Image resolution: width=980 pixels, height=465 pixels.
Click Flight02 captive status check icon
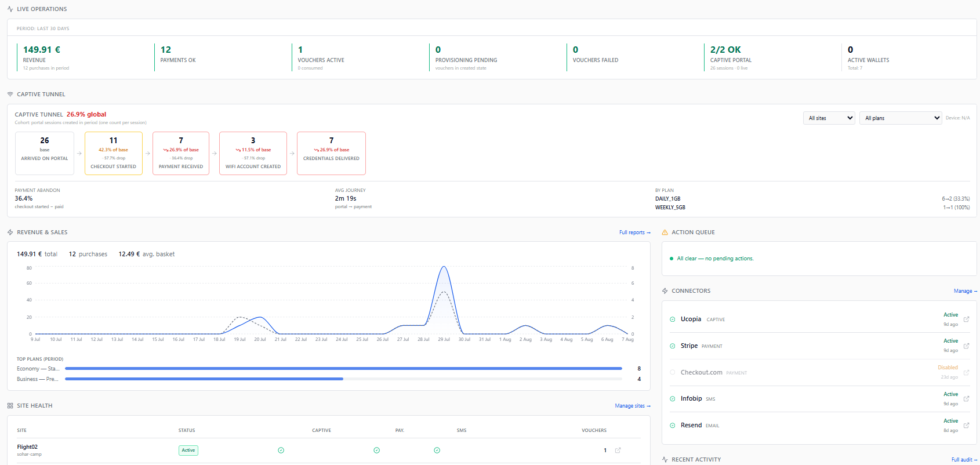point(281,451)
